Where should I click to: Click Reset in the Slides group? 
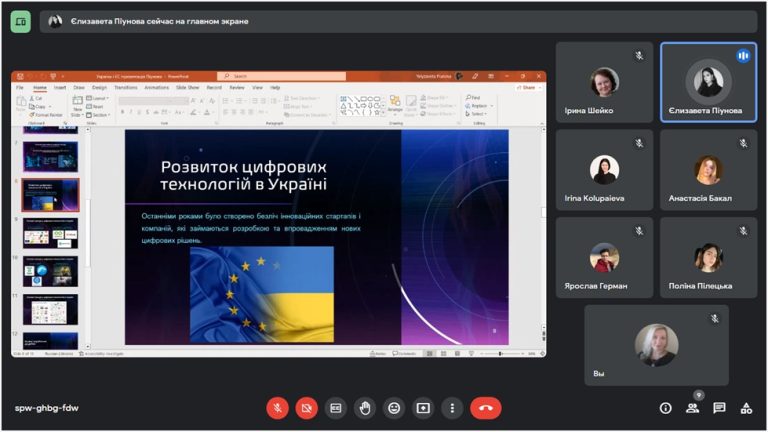pos(95,106)
